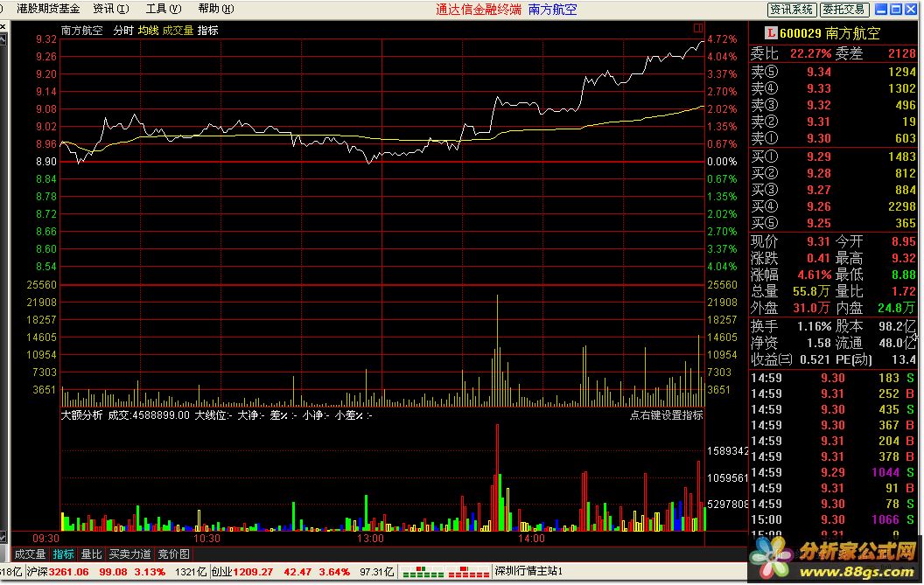Click the tallest volume spike before 14:00
This screenshot has width=924, height=585.
(x=497, y=351)
